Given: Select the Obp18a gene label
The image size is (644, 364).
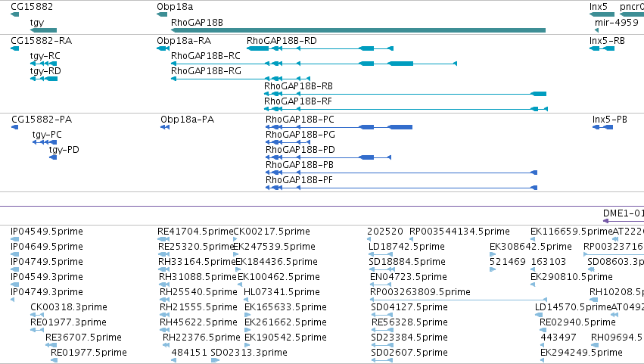Looking at the screenshot, I should pyautogui.click(x=175, y=7).
